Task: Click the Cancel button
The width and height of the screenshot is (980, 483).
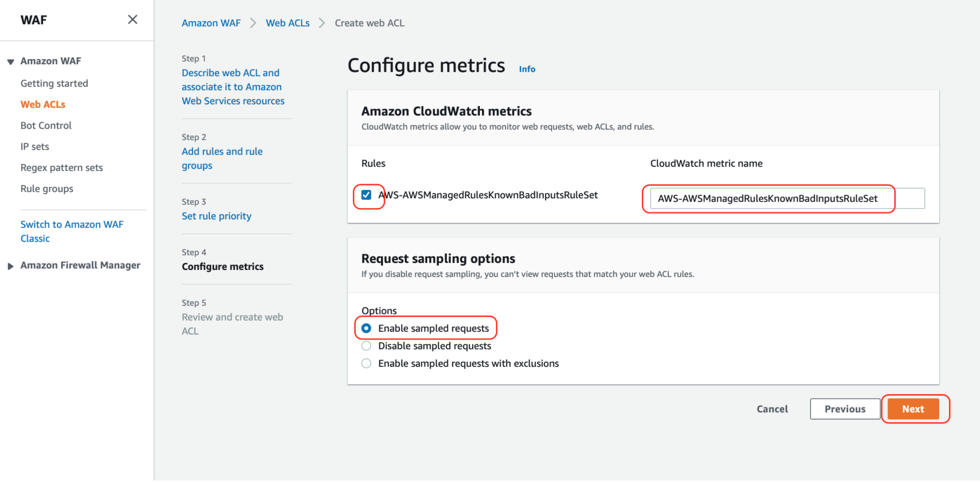Action: [x=772, y=409]
